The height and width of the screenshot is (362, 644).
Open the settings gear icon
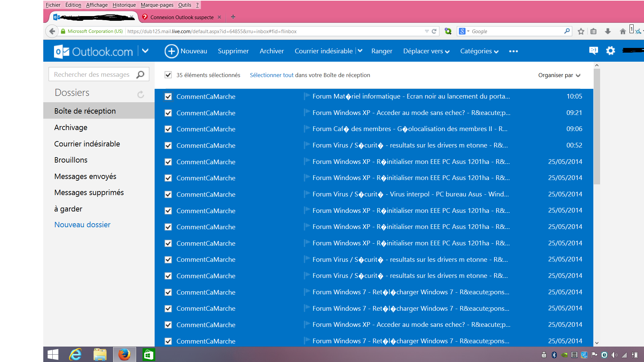[x=610, y=51]
